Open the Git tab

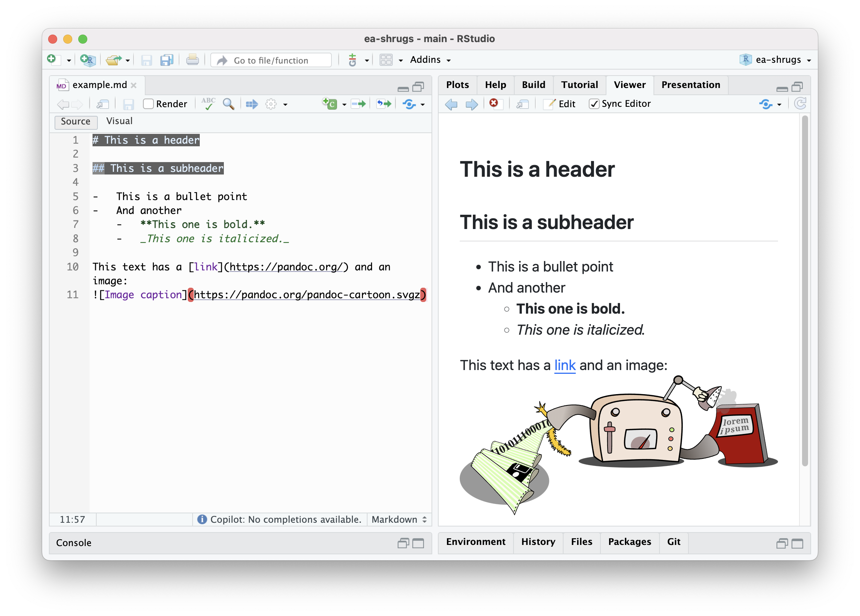(673, 541)
